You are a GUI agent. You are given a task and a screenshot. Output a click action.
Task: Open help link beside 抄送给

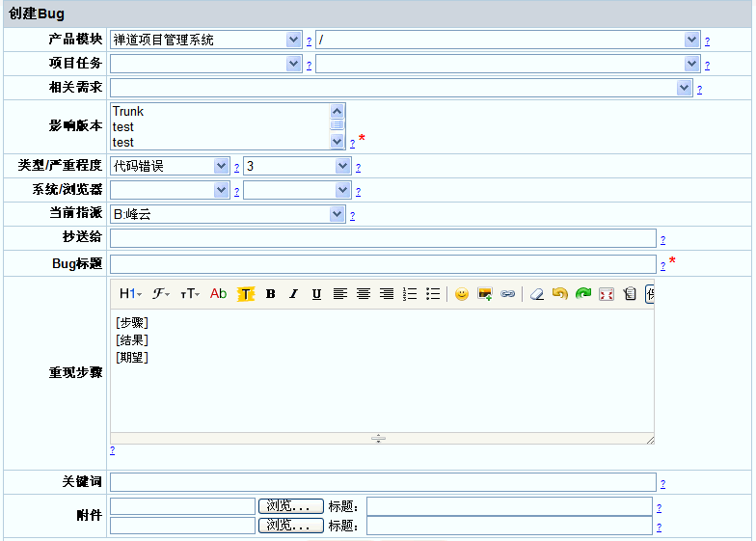(663, 239)
